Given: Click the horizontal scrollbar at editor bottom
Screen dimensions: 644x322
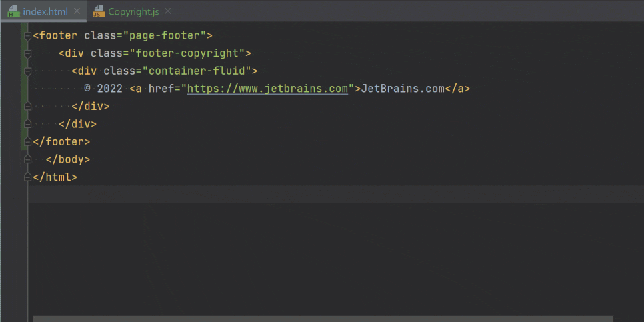Looking at the screenshot, I should [x=323, y=319].
